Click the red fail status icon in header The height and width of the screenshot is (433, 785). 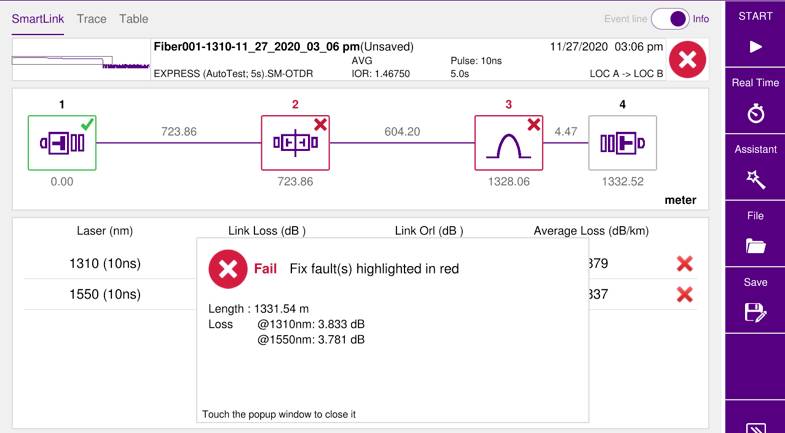click(686, 60)
